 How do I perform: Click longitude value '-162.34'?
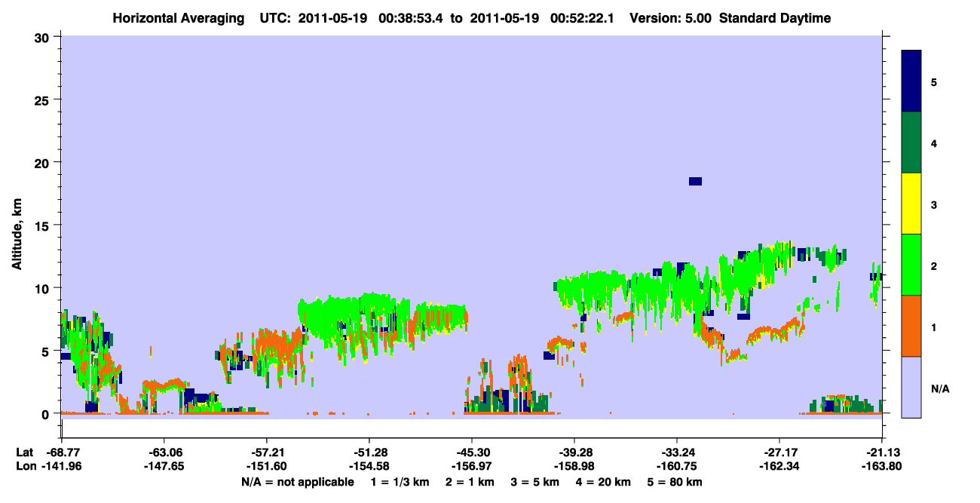point(779,467)
